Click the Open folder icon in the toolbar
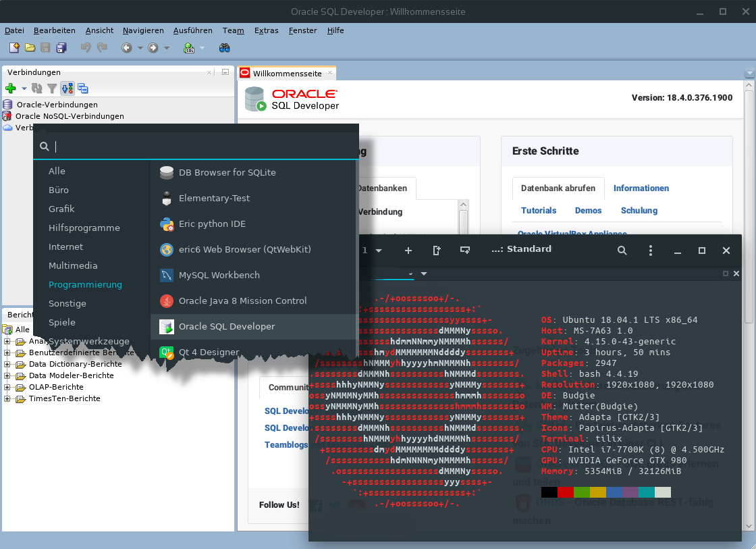The image size is (756, 549). click(30, 48)
